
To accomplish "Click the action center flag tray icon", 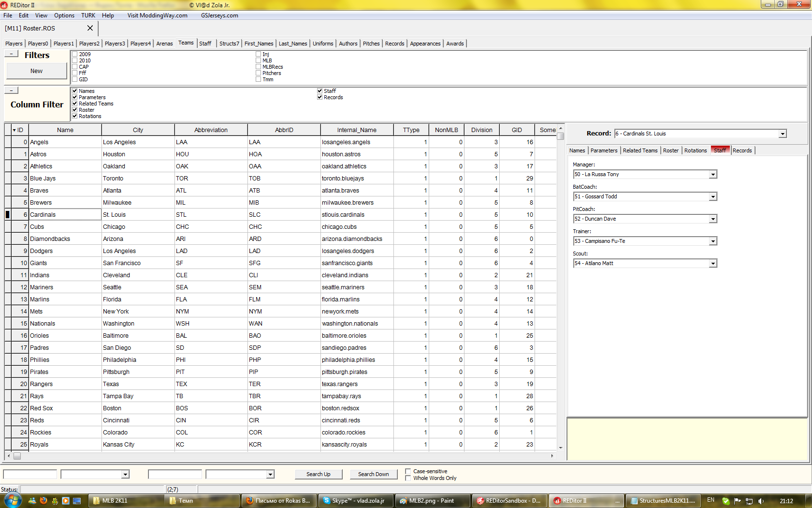I will pyautogui.click(x=737, y=501).
